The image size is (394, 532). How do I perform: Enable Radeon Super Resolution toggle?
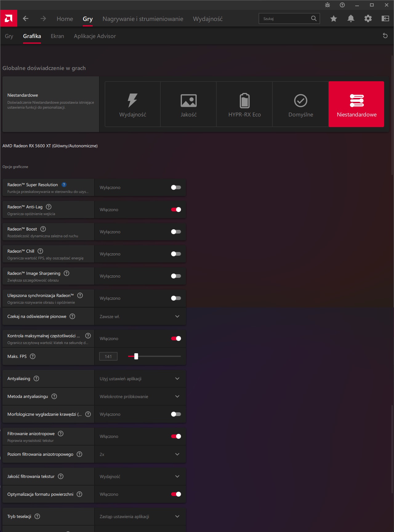coord(176,187)
